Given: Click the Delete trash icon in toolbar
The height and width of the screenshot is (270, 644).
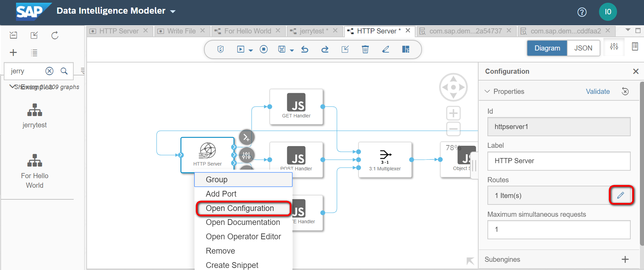Looking at the screenshot, I should 365,49.
